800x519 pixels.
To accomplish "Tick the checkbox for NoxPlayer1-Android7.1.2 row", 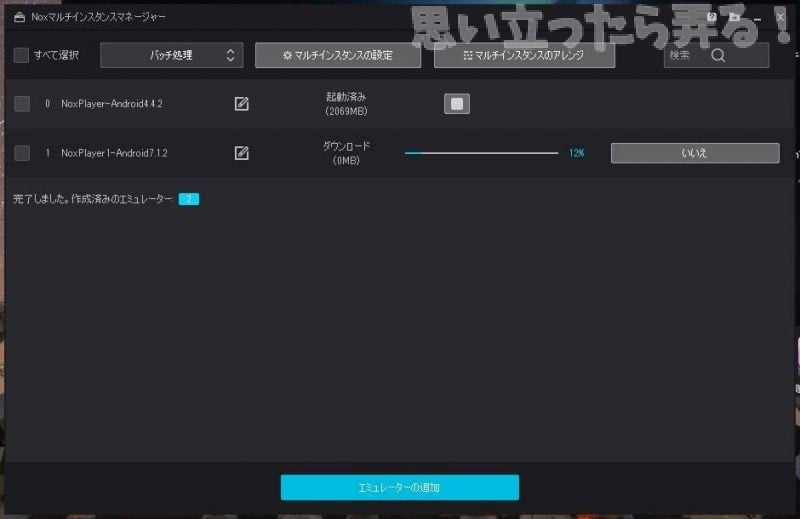I will (x=22, y=153).
